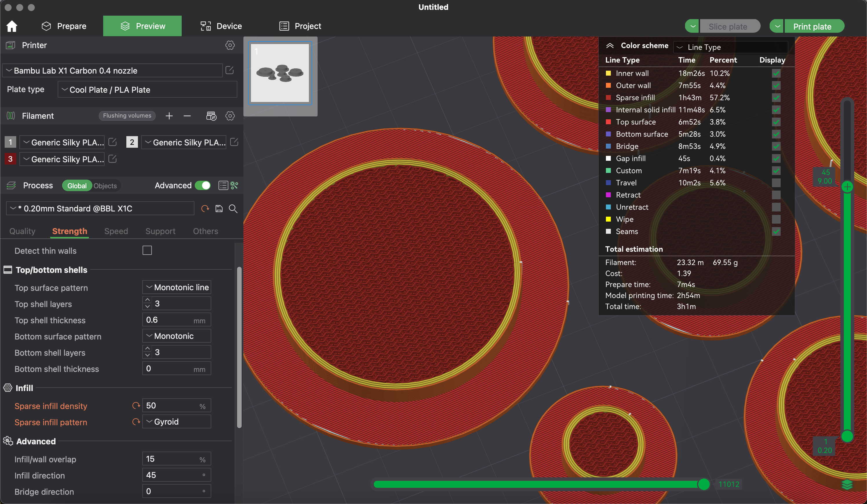Open the Speed settings tab

(x=116, y=231)
